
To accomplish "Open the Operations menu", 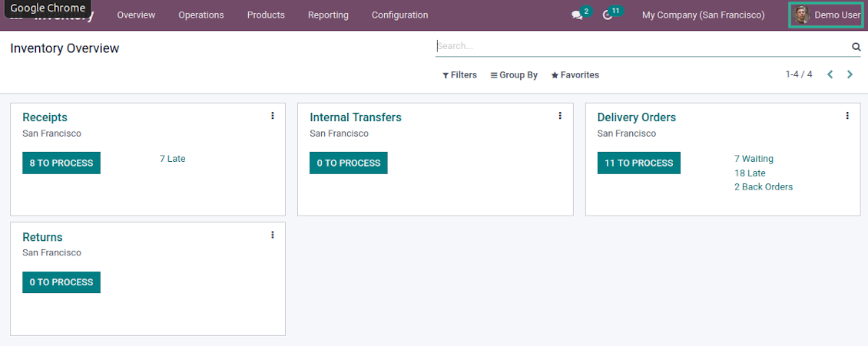I will tap(201, 15).
